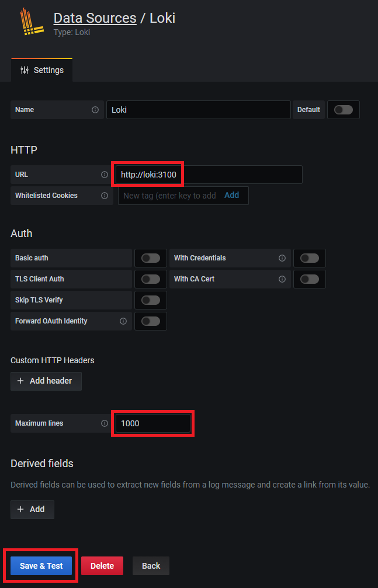Toggle With CA Cert switch
Image resolution: width=378 pixels, height=588 pixels.
click(x=309, y=279)
